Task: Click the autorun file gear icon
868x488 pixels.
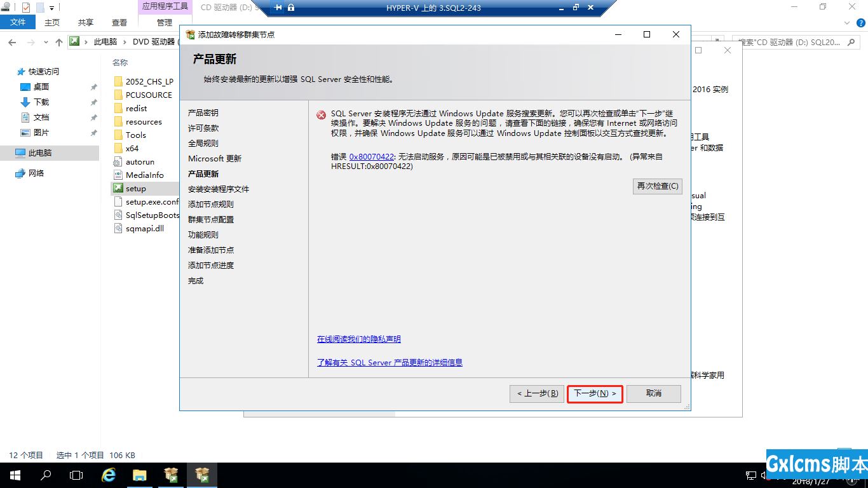Action: [118, 161]
